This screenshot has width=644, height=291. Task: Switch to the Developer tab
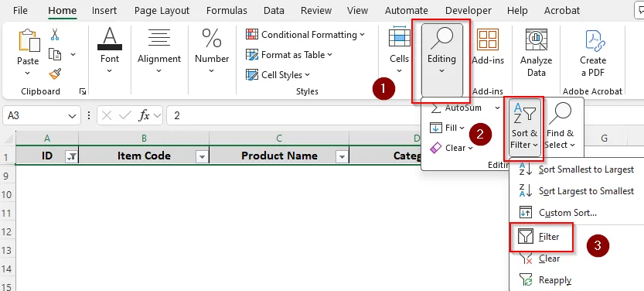469,11
